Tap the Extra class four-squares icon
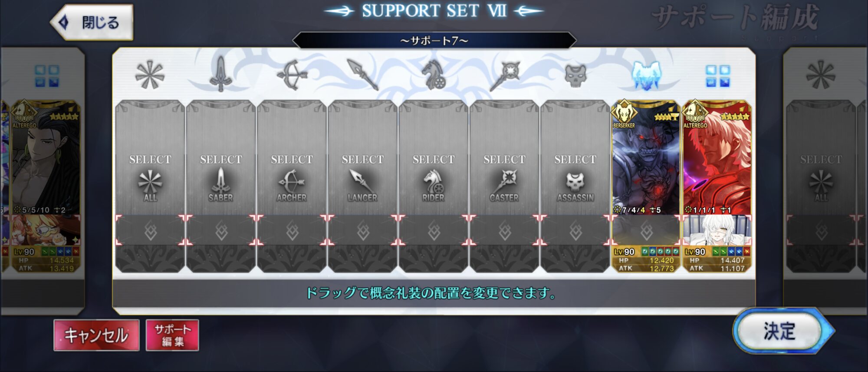The width and height of the screenshot is (868, 372). point(717,76)
